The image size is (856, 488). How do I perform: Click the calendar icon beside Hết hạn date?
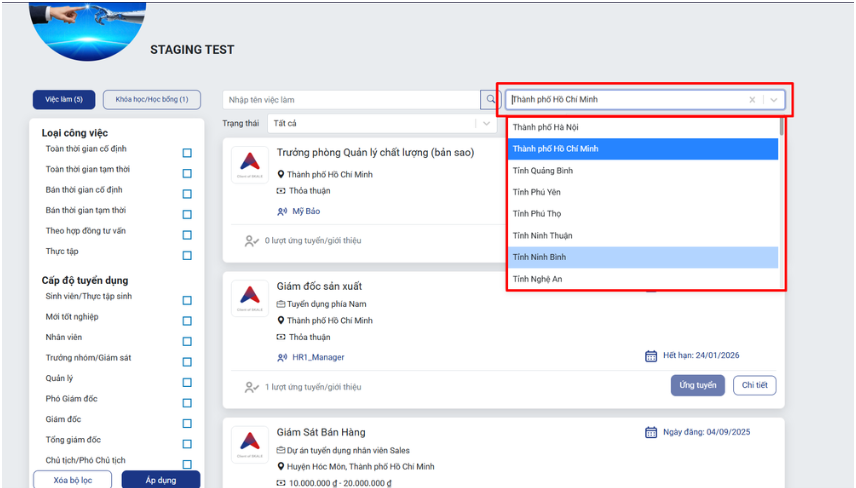pos(651,355)
